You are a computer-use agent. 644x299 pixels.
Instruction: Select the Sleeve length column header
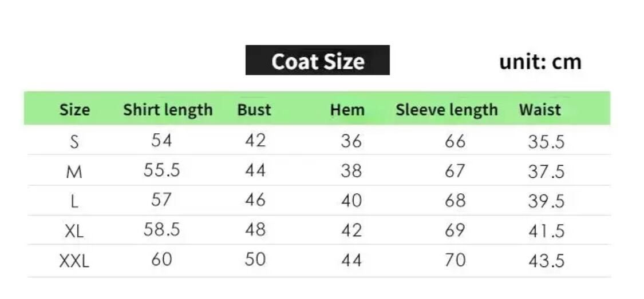coord(447,110)
